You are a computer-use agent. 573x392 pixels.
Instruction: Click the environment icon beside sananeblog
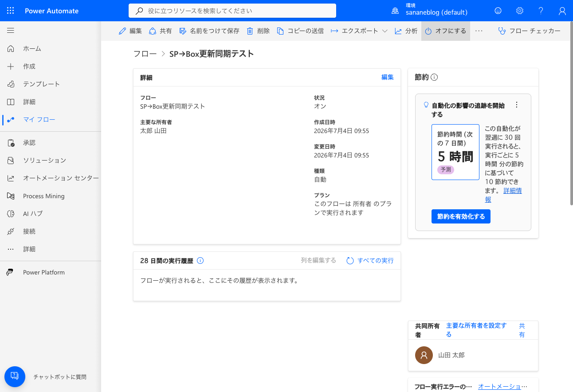pos(395,11)
